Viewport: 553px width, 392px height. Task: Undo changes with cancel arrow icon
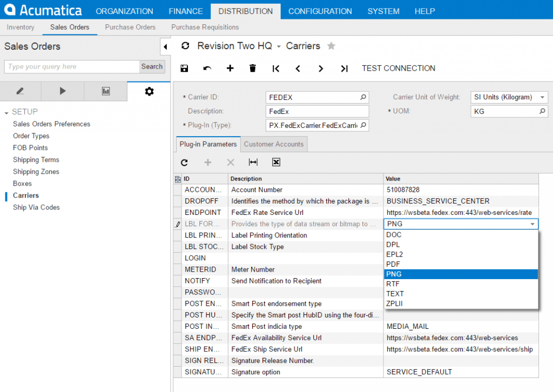coord(207,69)
